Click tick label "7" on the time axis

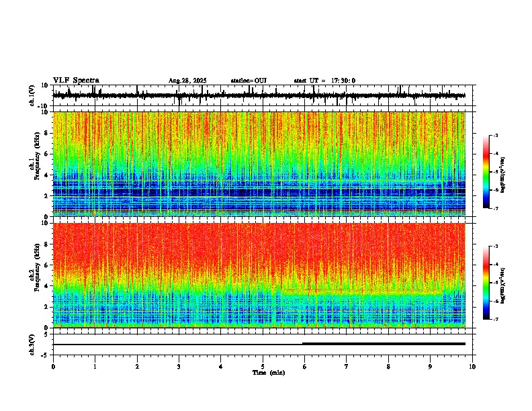click(x=347, y=367)
